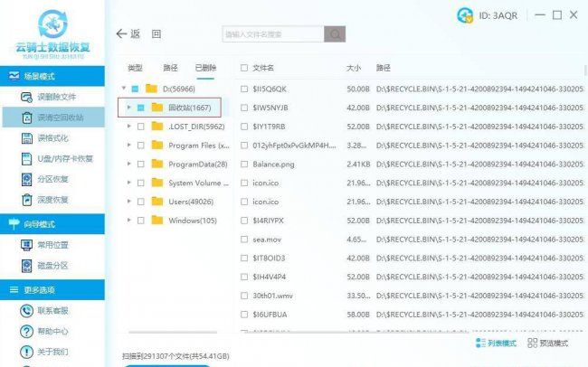Check the $II5Q6QK file checkbox
Screen dimensions: 588x367
[x=244, y=89]
